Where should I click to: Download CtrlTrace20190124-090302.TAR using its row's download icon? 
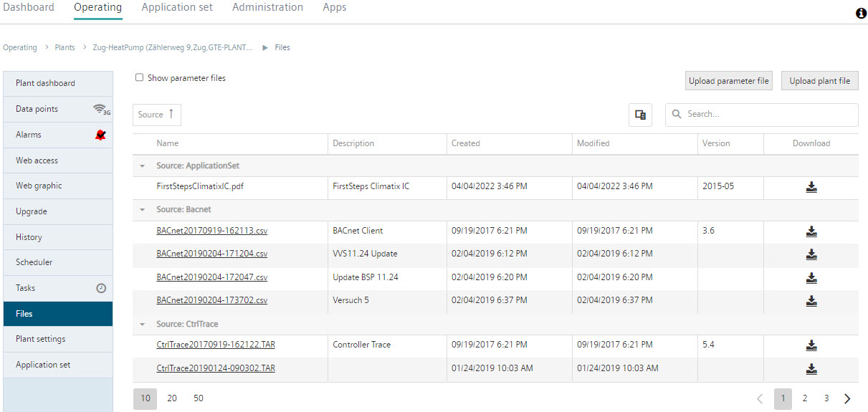(x=811, y=369)
